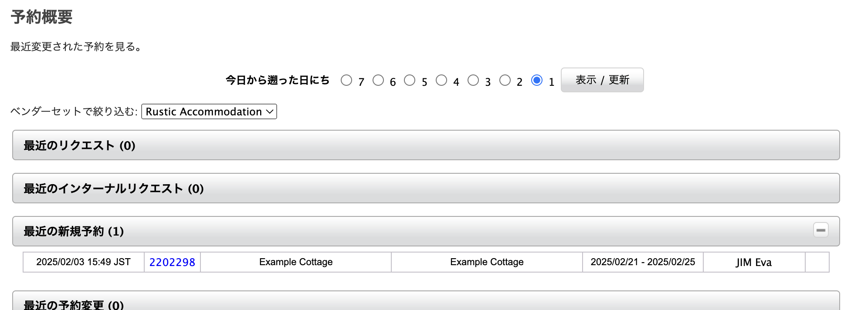
Task: Click the Example Cottage cell beside date range
Action: [487, 262]
